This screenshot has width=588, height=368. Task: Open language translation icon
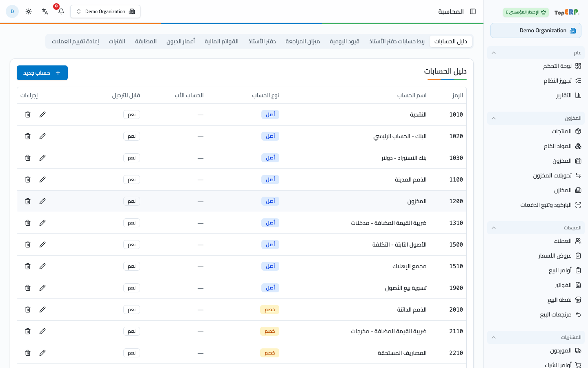tap(45, 11)
